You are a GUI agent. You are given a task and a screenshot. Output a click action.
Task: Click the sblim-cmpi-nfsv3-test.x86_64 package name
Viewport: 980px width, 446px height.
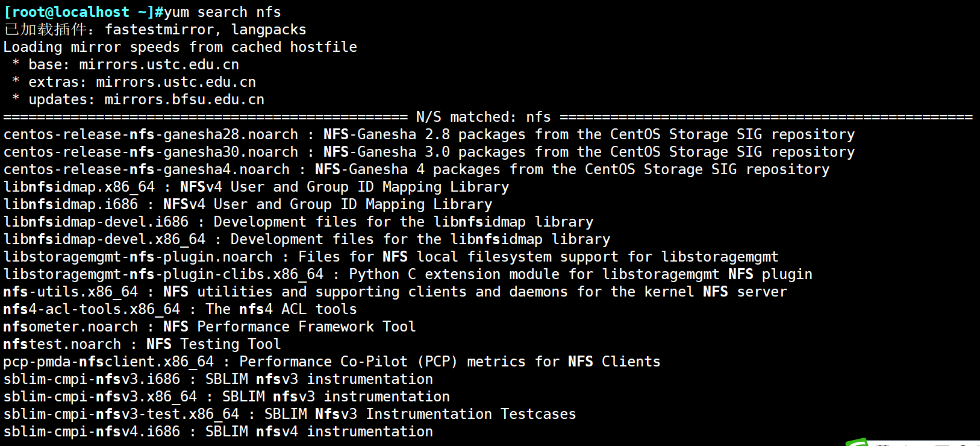[x=121, y=414]
